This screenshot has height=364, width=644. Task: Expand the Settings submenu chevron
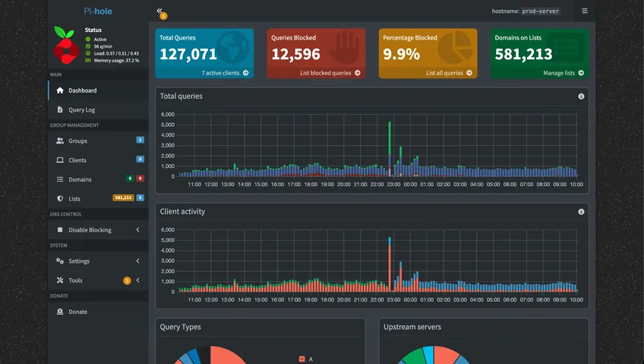pyautogui.click(x=137, y=261)
